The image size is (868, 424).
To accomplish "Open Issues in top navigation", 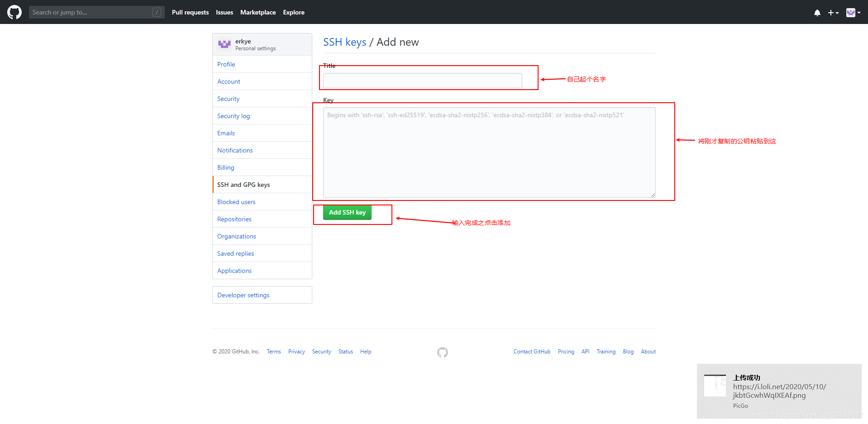I will pyautogui.click(x=224, y=12).
